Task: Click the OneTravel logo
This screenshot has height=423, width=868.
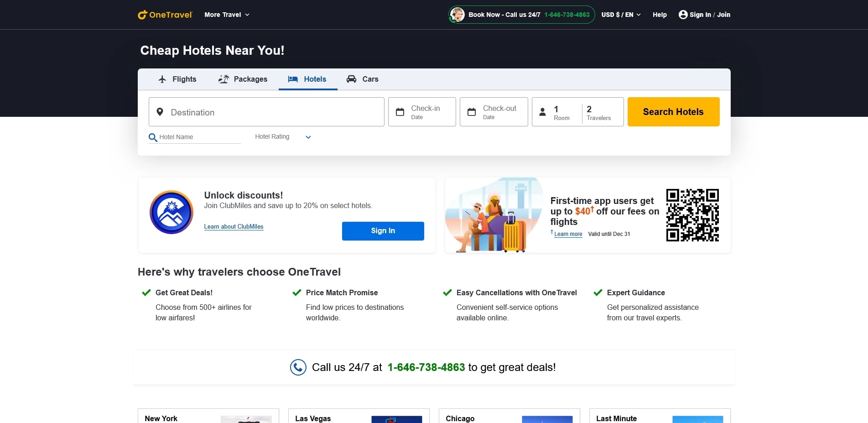Action: point(165,14)
